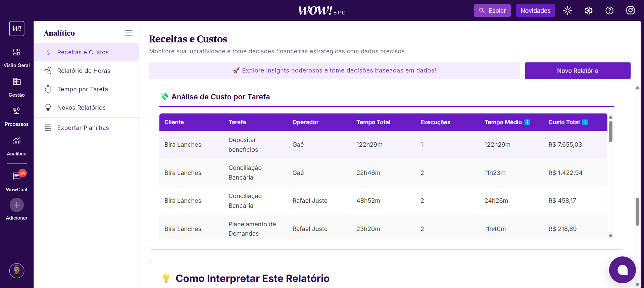Open the Novidades button
Image resolution: width=644 pixels, height=288 pixels.
click(535, 11)
